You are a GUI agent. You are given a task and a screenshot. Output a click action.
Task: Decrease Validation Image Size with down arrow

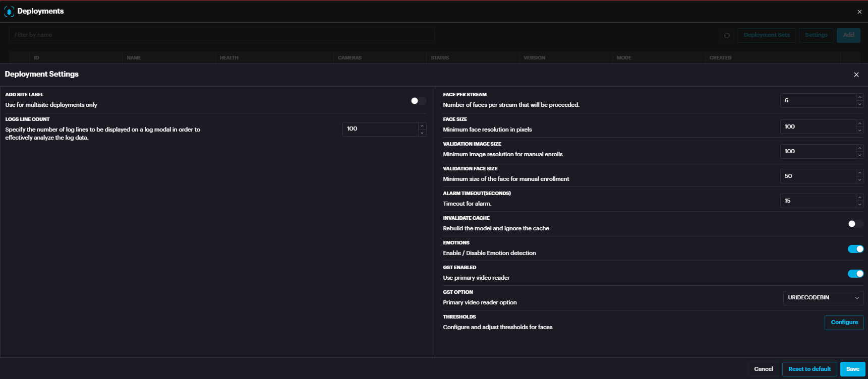859,155
